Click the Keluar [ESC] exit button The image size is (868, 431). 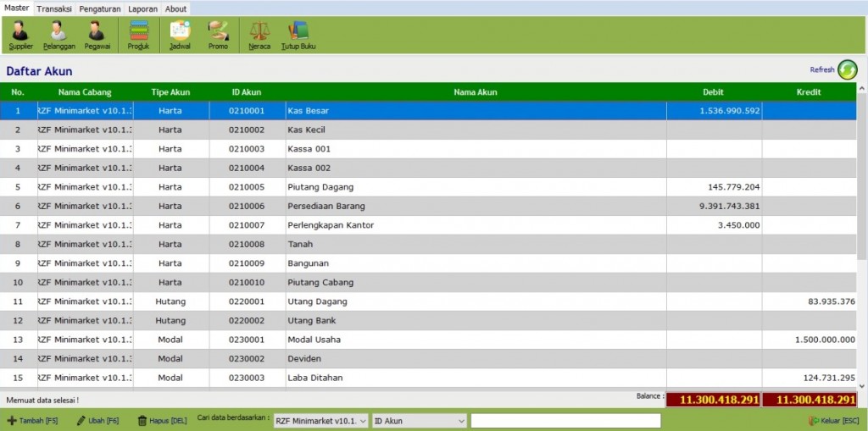(x=834, y=421)
